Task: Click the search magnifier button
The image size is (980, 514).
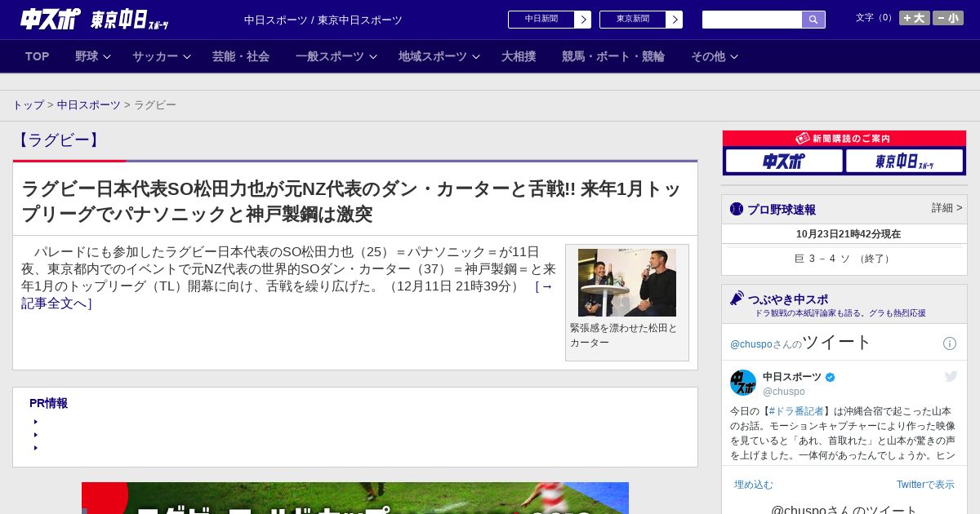Action: tap(813, 20)
